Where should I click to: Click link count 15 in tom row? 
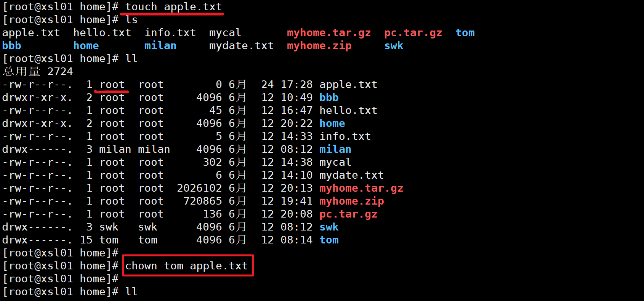tap(86, 240)
